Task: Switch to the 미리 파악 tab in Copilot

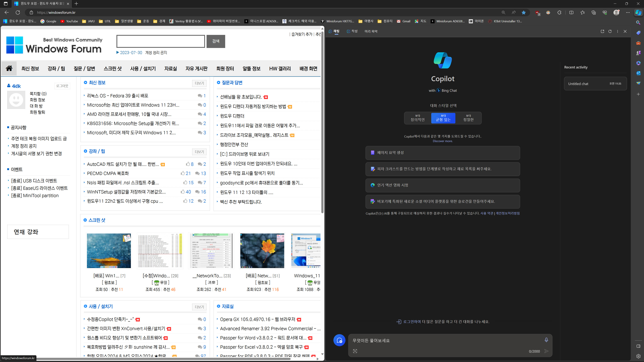Action: [x=371, y=31]
